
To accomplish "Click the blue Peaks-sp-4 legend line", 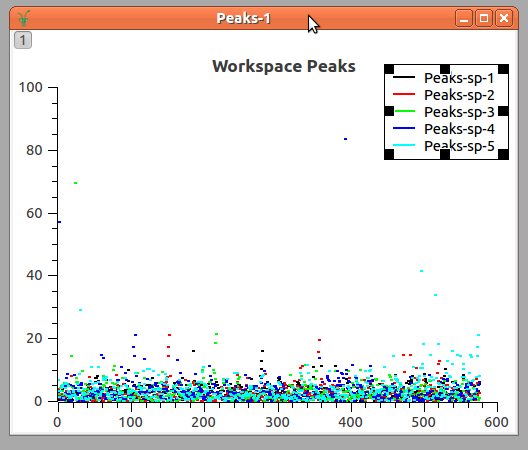I will [x=404, y=128].
